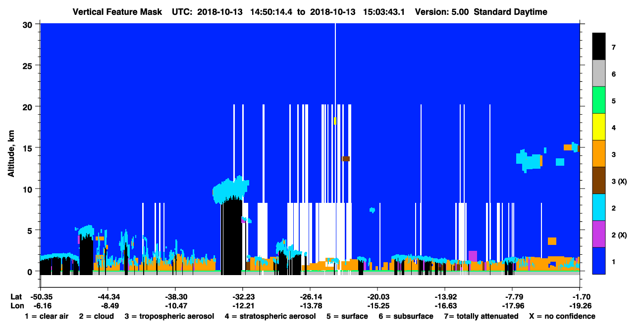Click the 'Vertical Feature Mask' title text

click(x=117, y=12)
